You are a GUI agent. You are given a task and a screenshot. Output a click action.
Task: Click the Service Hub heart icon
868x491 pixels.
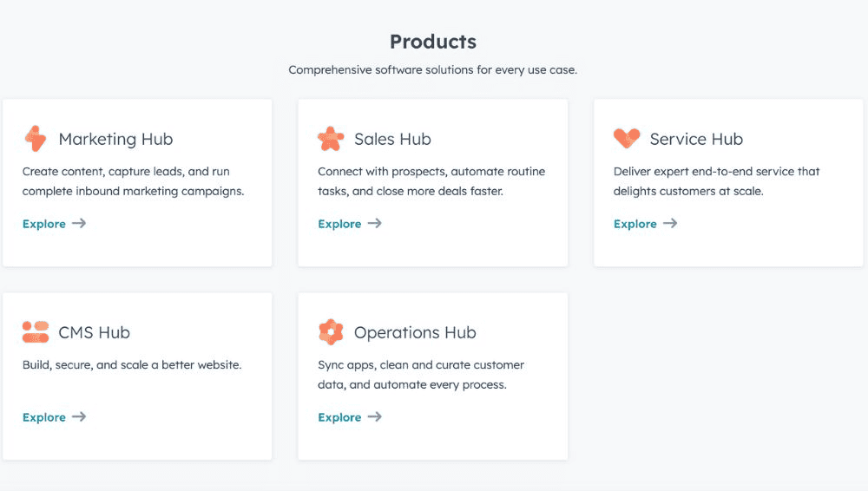(x=627, y=139)
